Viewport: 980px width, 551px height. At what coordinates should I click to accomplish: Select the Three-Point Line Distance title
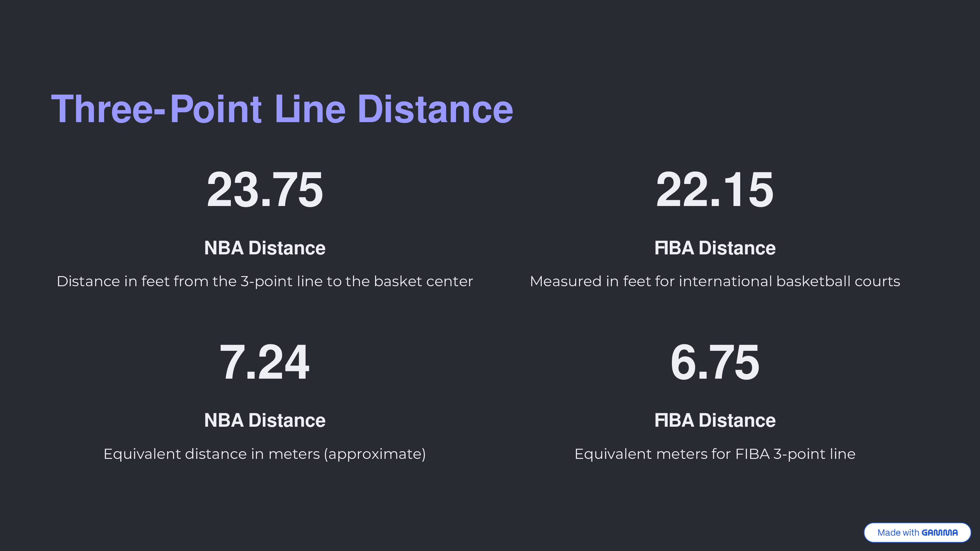pyautogui.click(x=282, y=109)
